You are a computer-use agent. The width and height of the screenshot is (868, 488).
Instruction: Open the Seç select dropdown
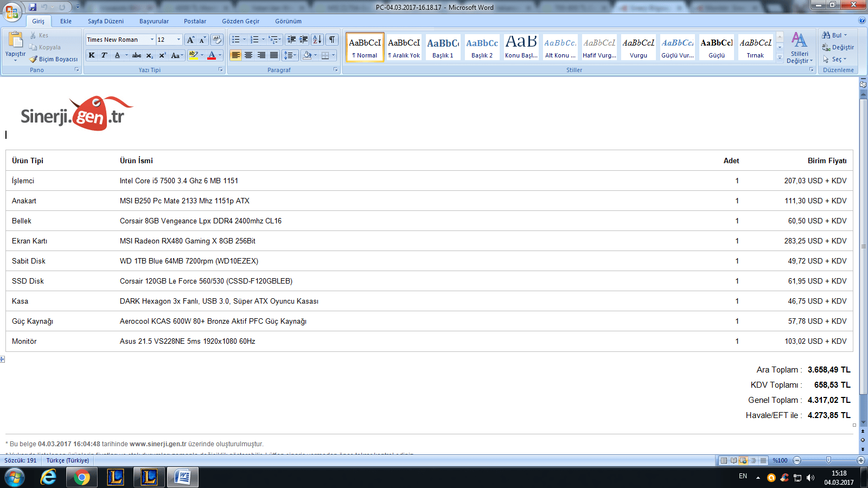click(x=834, y=59)
